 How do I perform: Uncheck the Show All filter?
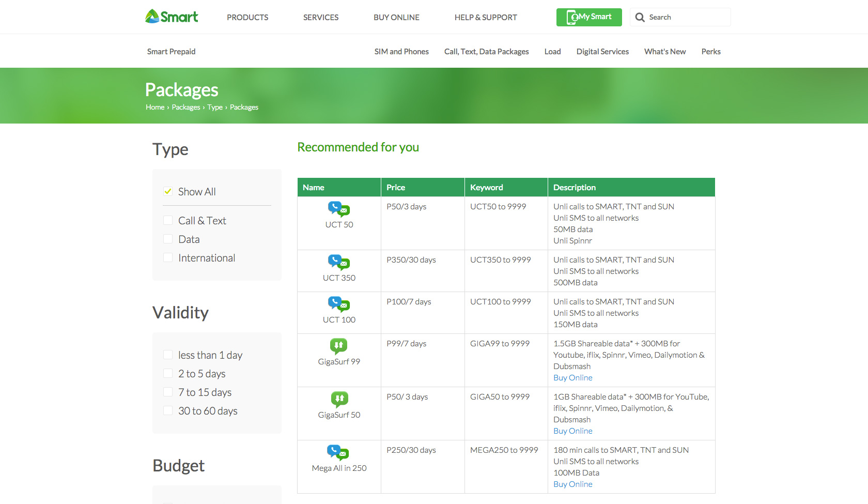coord(167,191)
